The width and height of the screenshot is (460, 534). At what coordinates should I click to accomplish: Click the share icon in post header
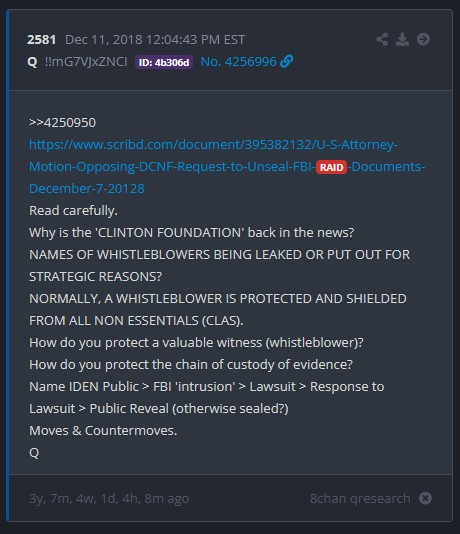coord(382,39)
